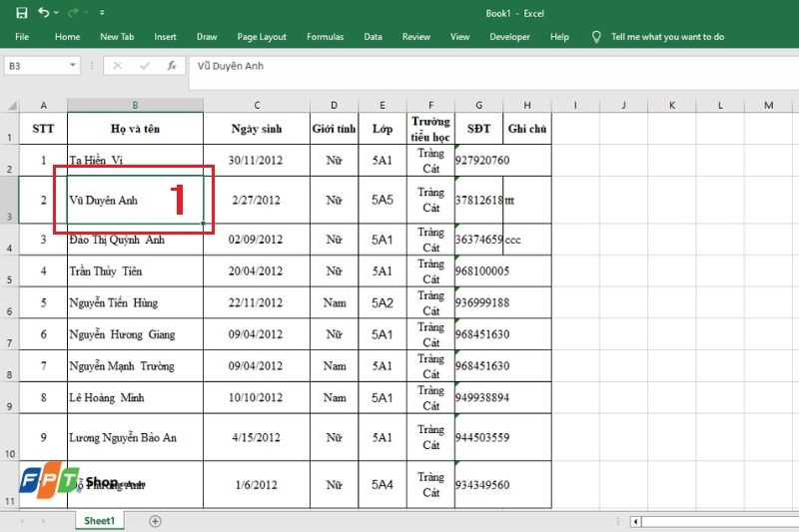Select the cell 'Đào Thị Quỳnh Anh'
This screenshot has width=799, height=532.
pos(135,240)
